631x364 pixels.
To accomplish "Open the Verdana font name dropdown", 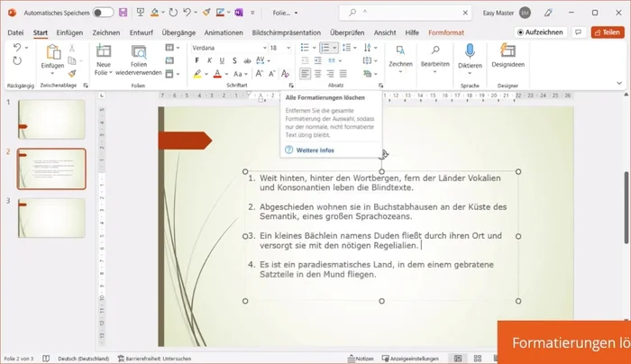I will click(265, 48).
